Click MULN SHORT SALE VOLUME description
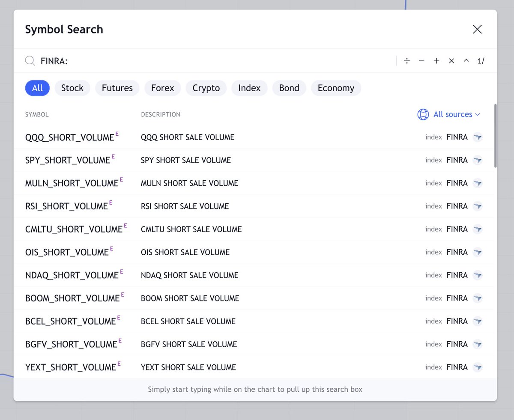 coord(189,183)
